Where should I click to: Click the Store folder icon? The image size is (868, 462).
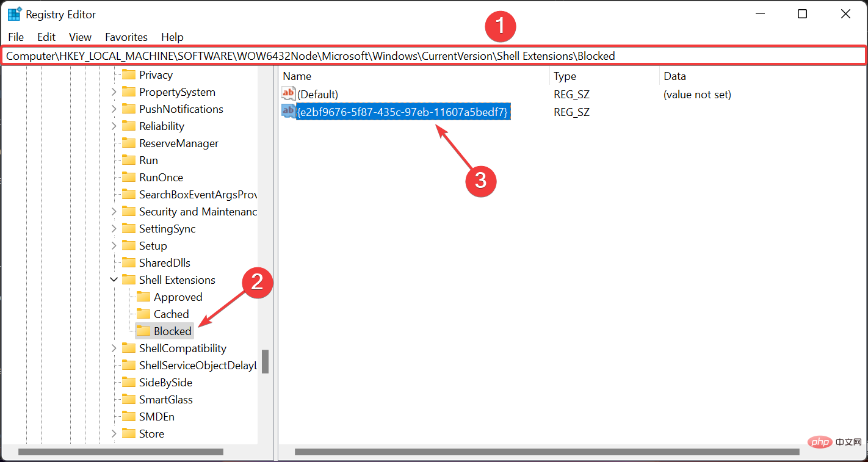pos(128,434)
